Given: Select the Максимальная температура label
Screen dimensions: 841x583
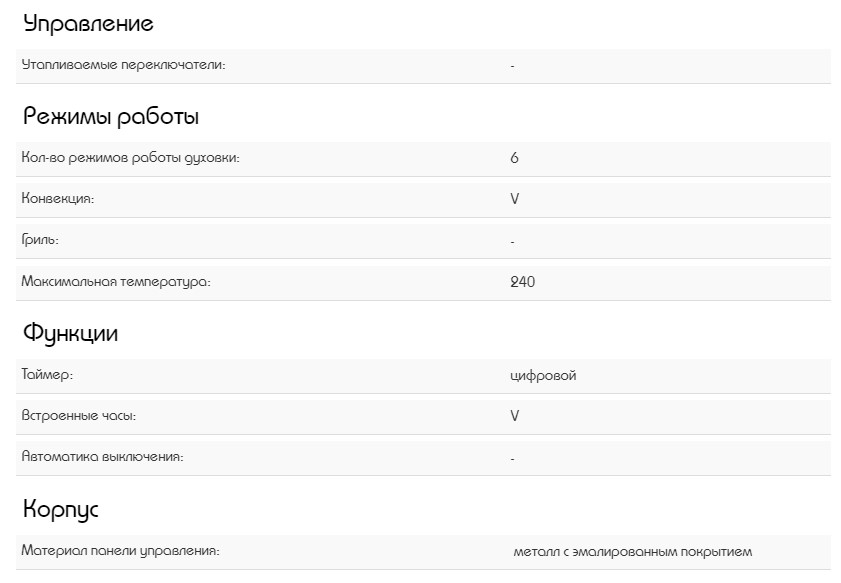Looking at the screenshot, I should coord(116,282).
